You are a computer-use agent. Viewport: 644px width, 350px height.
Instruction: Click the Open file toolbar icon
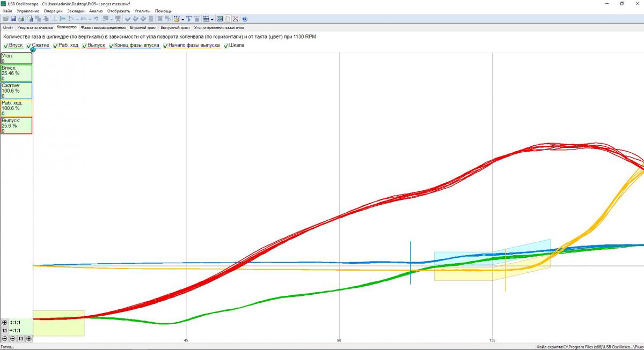click(x=5, y=19)
